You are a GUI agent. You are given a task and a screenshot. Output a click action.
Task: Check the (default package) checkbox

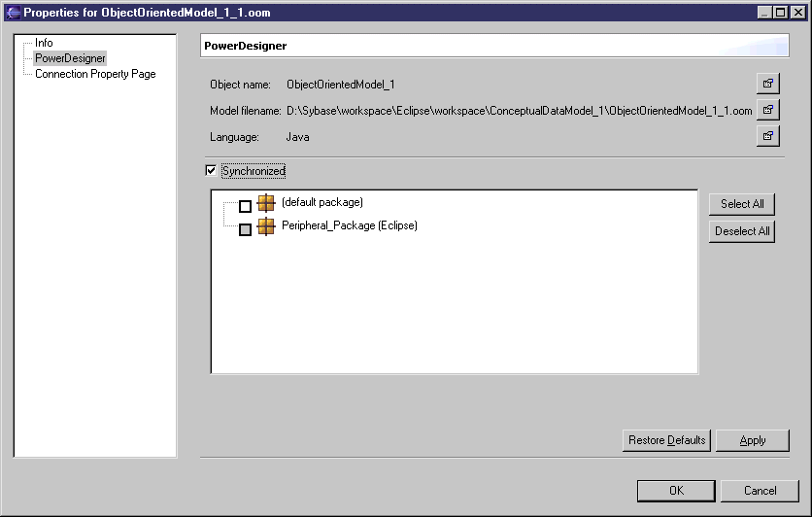[245, 206]
